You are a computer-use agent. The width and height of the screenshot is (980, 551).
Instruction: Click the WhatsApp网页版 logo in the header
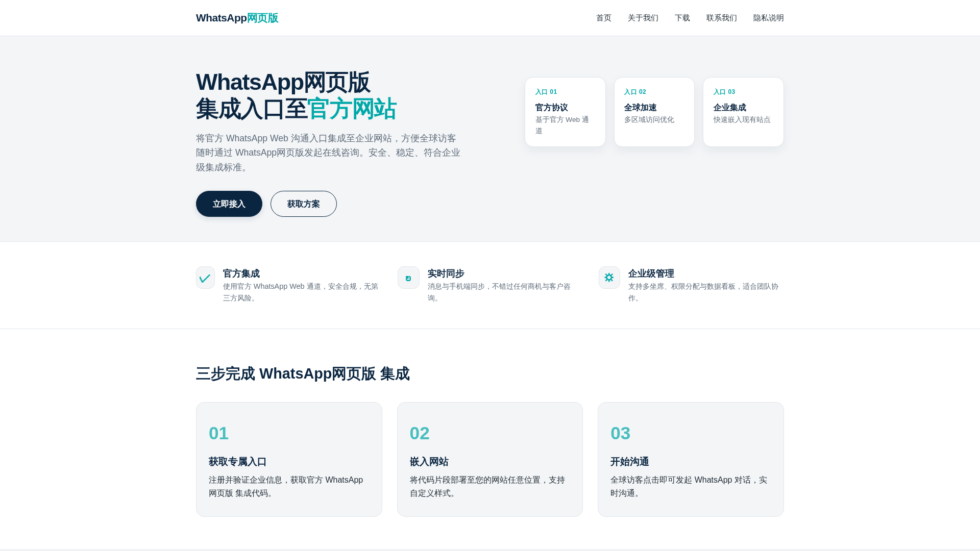tap(237, 18)
